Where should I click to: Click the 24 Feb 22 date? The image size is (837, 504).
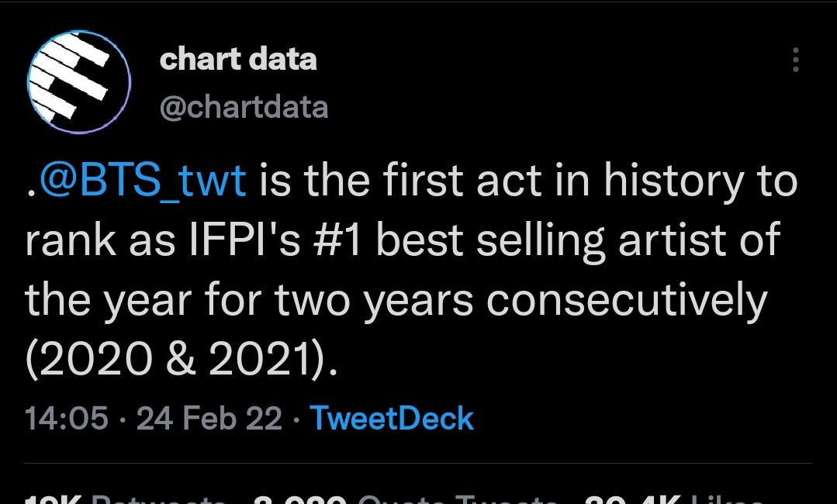(x=209, y=418)
